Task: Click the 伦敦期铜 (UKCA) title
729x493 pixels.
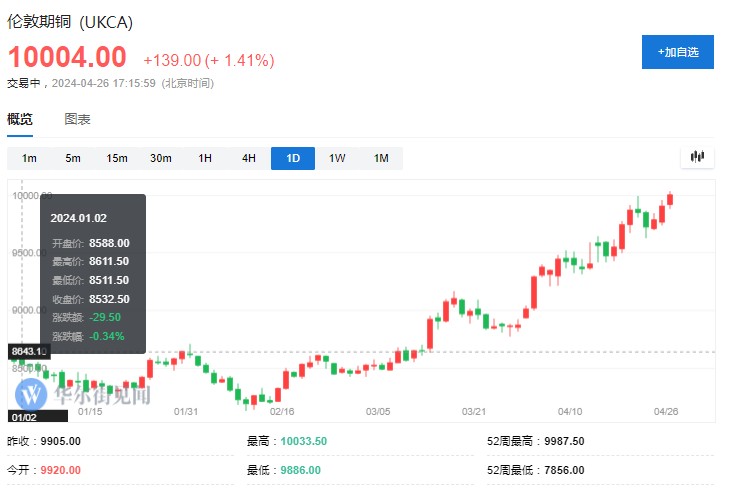Action: [69, 21]
